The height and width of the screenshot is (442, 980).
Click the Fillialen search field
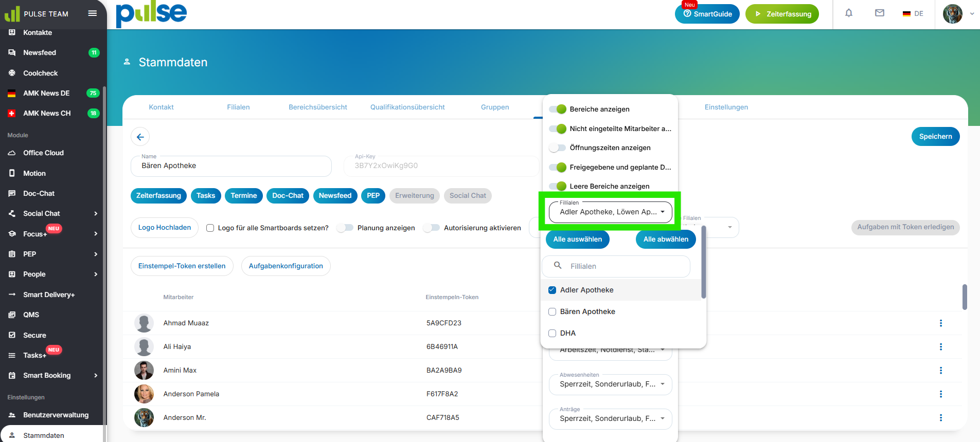pos(616,266)
